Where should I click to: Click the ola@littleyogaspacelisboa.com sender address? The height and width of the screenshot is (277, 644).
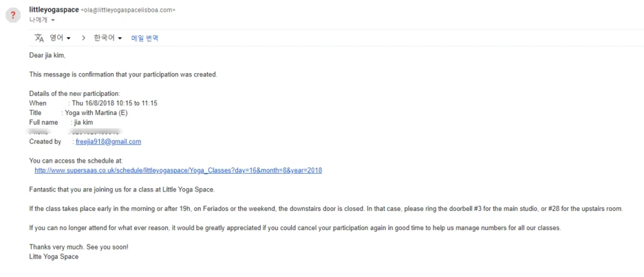pyautogui.click(x=128, y=10)
